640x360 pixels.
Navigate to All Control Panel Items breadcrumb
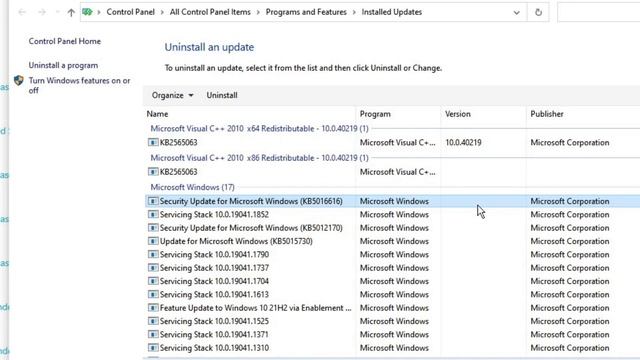click(x=210, y=12)
